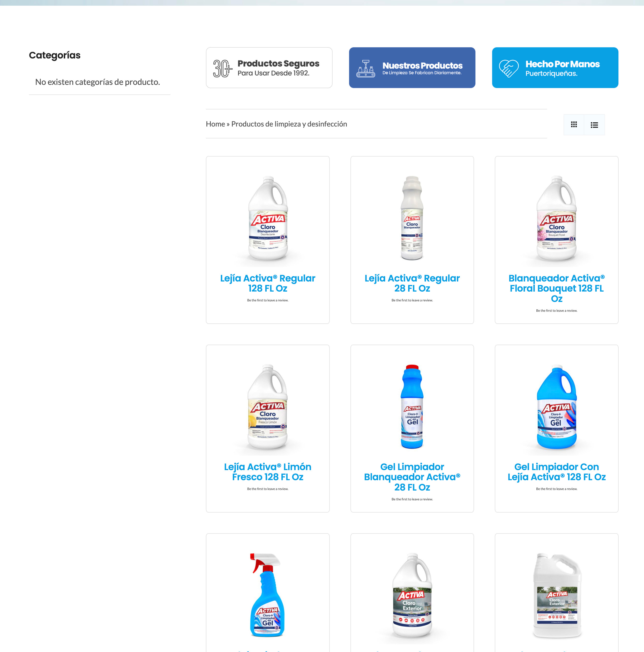644x652 pixels.
Task: Select the square Cloro Exterior jug image
Action: [556, 595]
